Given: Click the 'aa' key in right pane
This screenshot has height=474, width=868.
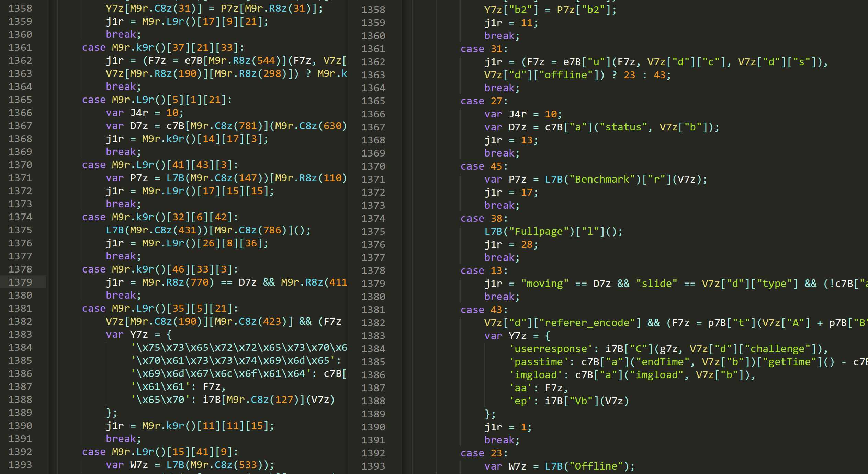Looking at the screenshot, I should [x=520, y=388].
